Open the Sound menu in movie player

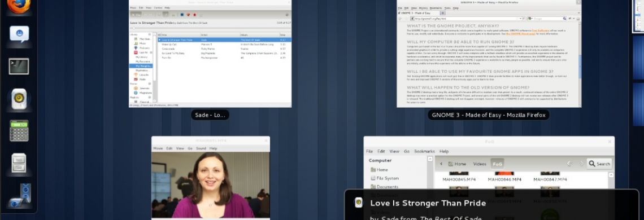201,148
